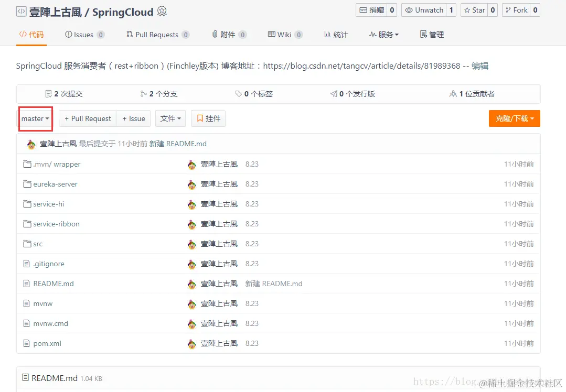The height and width of the screenshot is (392, 566).
Task: Click the folder icon for eureka-server
Action: (27, 184)
